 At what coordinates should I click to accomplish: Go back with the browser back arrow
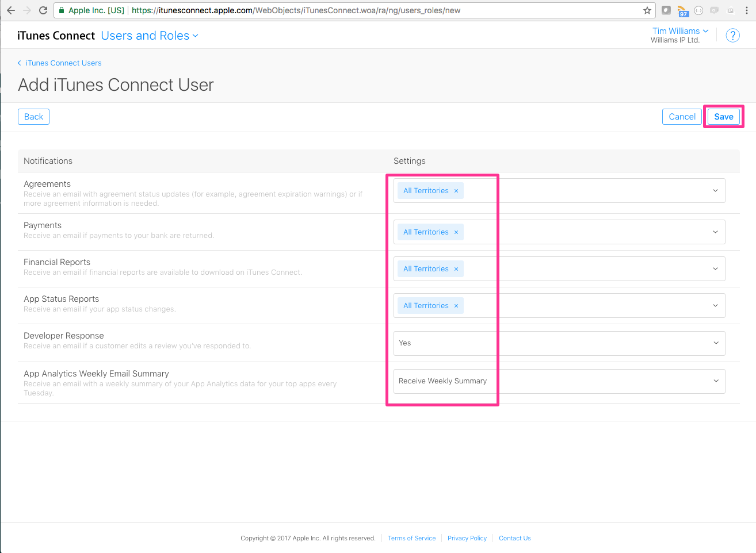pyautogui.click(x=10, y=10)
